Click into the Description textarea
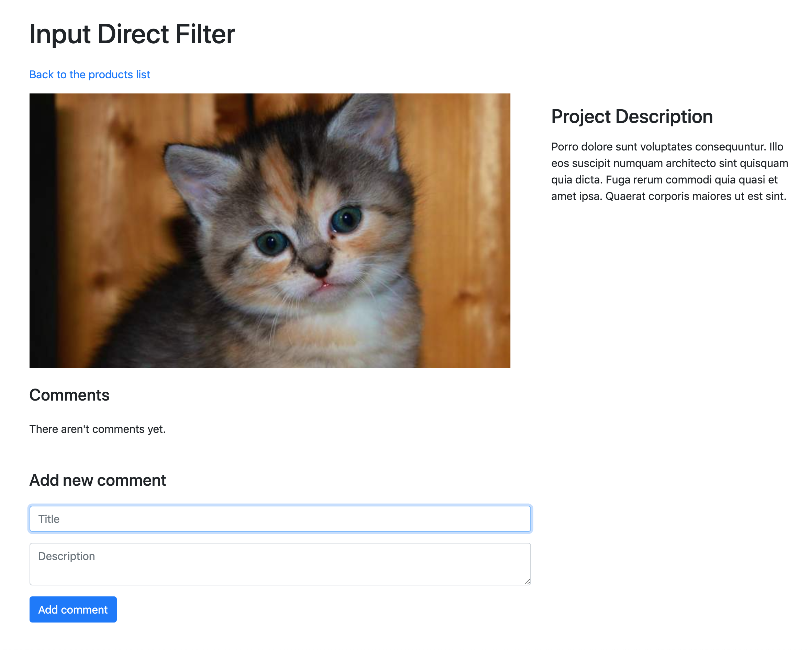This screenshot has width=812, height=650. tap(280, 563)
